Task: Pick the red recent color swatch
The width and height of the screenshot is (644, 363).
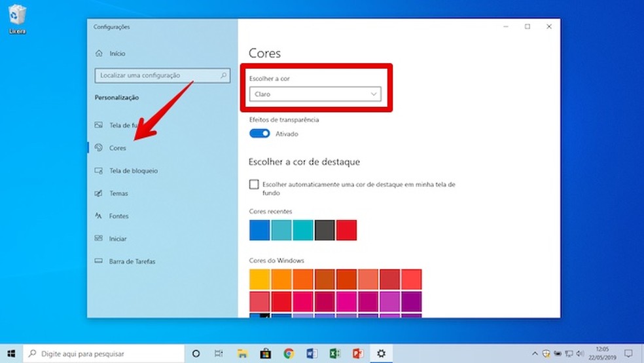Action: (x=347, y=230)
